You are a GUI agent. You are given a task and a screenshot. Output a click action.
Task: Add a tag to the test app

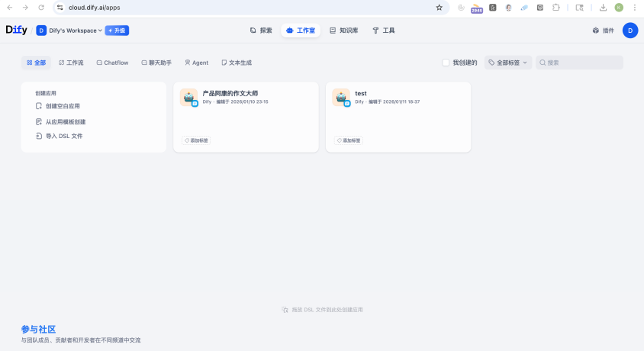click(x=349, y=140)
